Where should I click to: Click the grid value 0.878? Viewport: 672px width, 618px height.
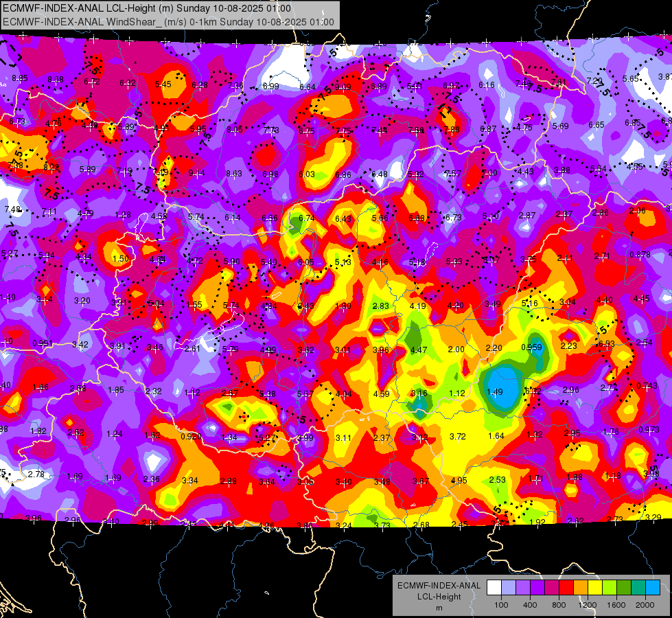tap(640, 254)
